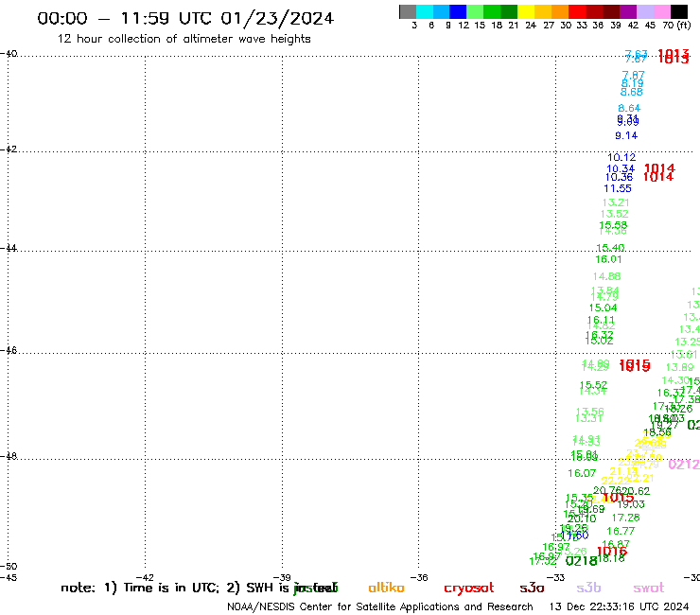This screenshot has width=700, height=615.
Task: Click the wave height value '14.88'
Action: pyautogui.click(x=606, y=276)
